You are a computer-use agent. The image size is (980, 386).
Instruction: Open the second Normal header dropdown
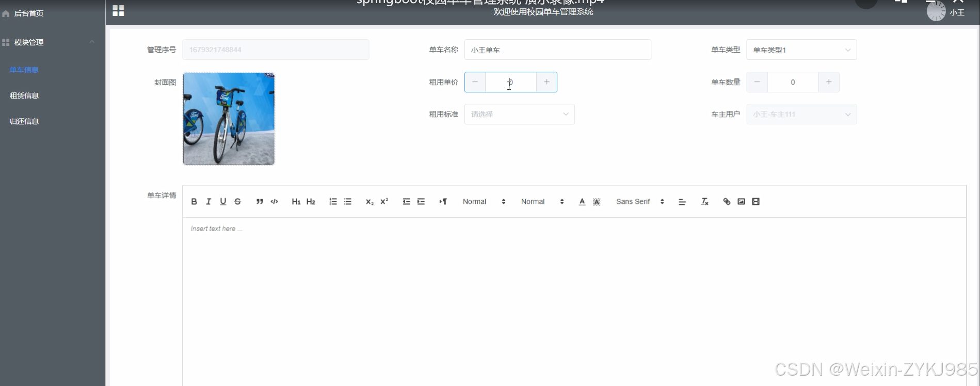click(542, 202)
